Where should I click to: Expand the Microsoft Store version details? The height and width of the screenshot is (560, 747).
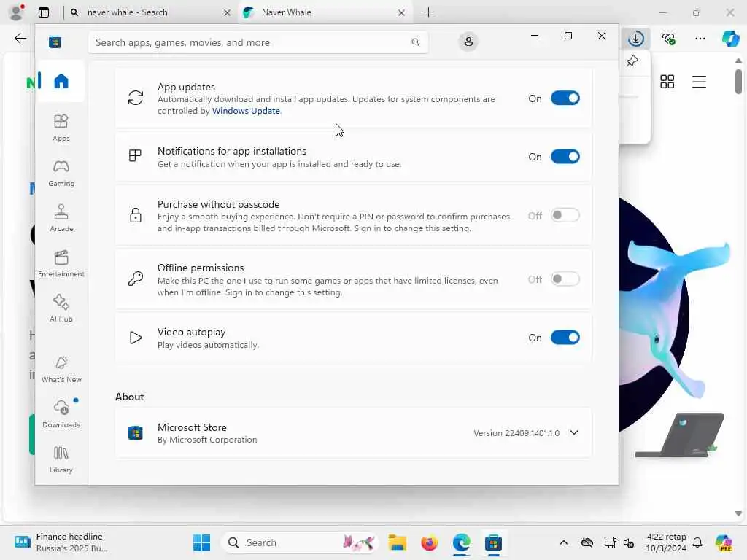coord(574,432)
